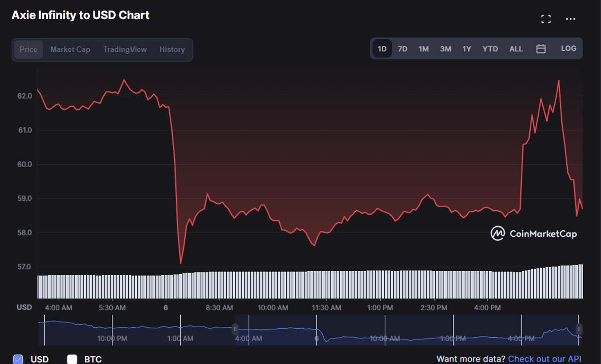
Task: Open the three-dot more options menu
Action: [570, 19]
